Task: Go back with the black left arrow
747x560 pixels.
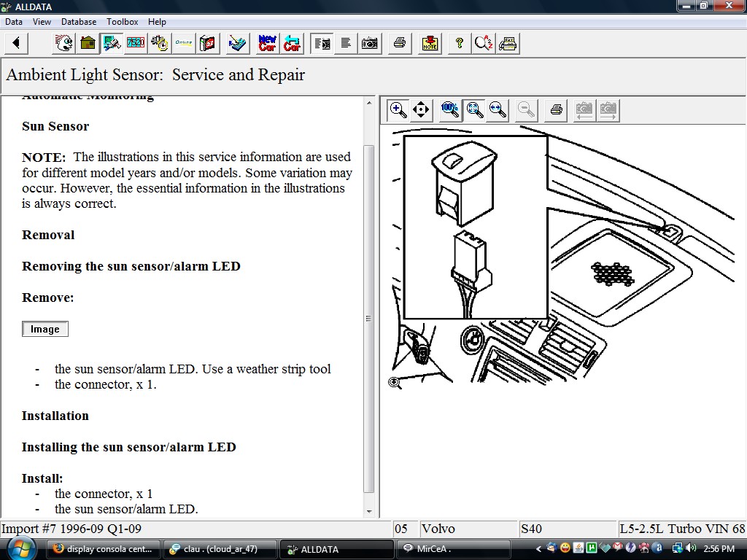Action: pos(16,43)
